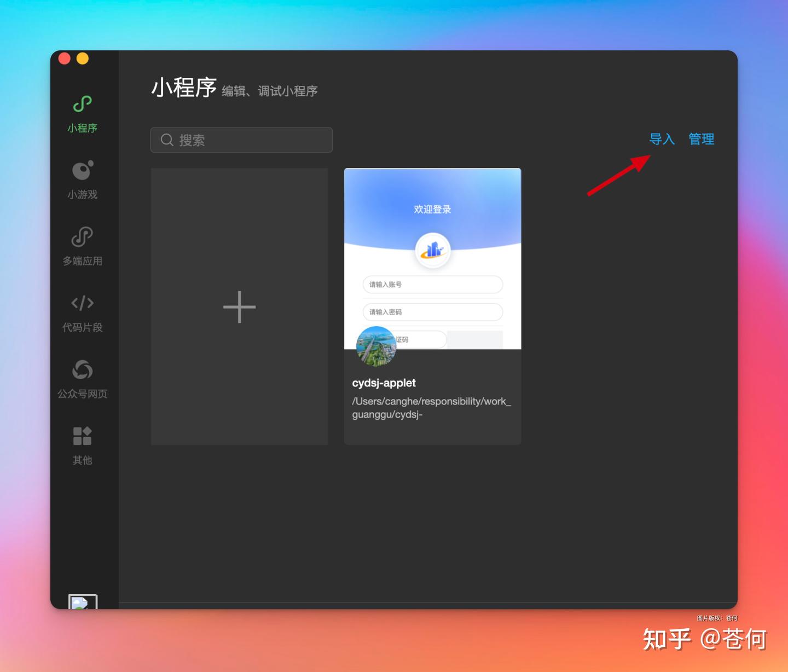Focus the 搜索 search input field
Viewport: 788px width, 672px height.
pyautogui.click(x=252, y=140)
